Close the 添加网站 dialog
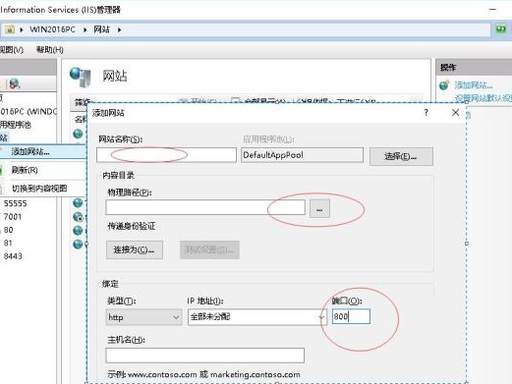512x384 pixels. pyautogui.click(x=455, y=113)
